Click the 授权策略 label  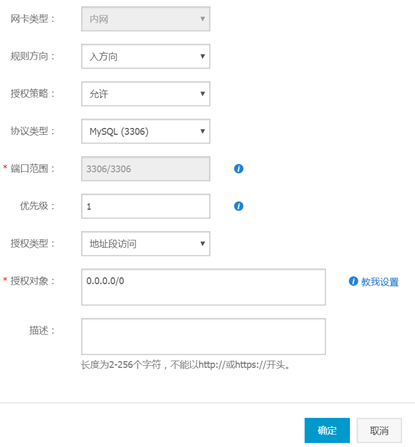[32, 94]
